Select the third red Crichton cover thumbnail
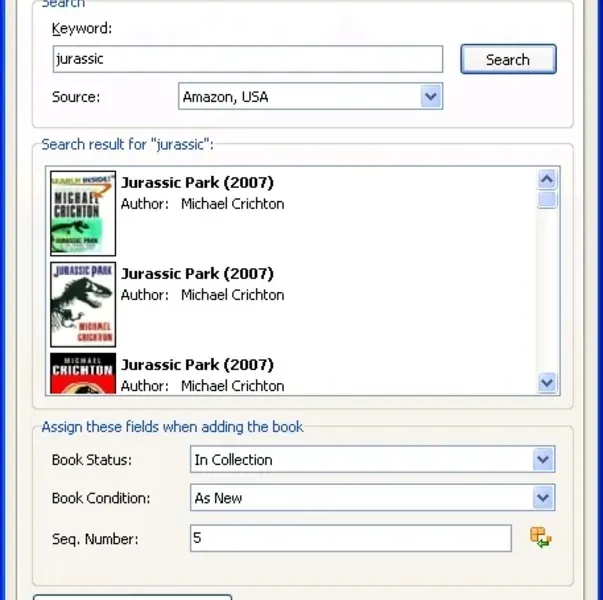Viewport: 603px width, 600px height. coord(83,373)
